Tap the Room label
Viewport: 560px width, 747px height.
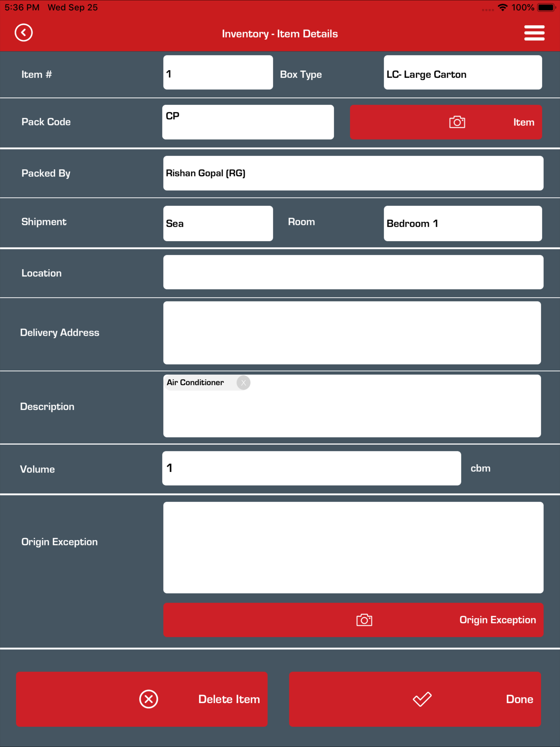301,222
